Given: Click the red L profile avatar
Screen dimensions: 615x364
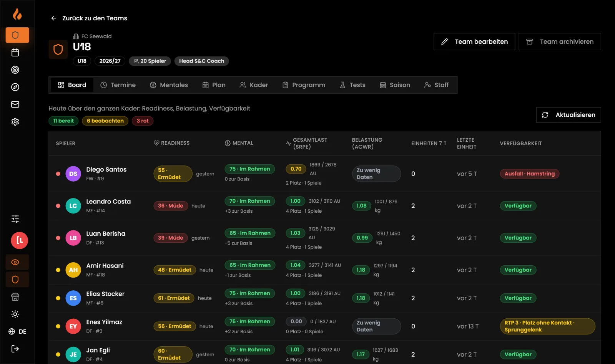Looking at the screenshot, I should click(x=20, y=241).
